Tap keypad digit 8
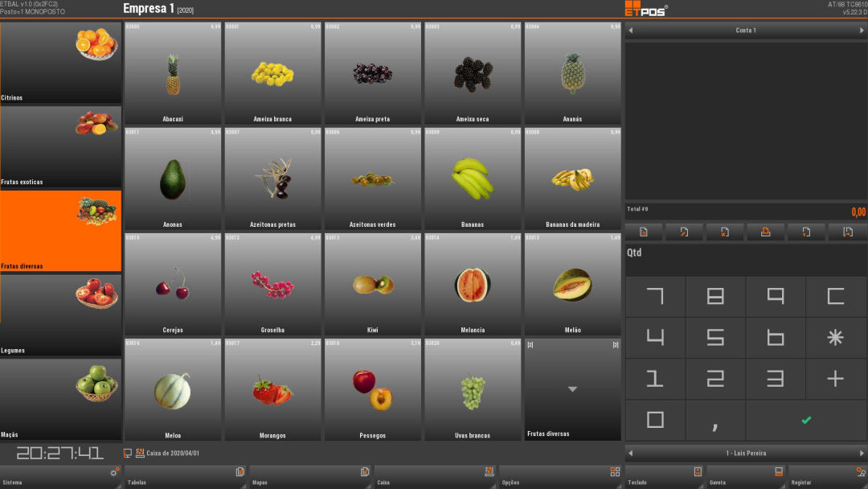 (x=715, y=296)
